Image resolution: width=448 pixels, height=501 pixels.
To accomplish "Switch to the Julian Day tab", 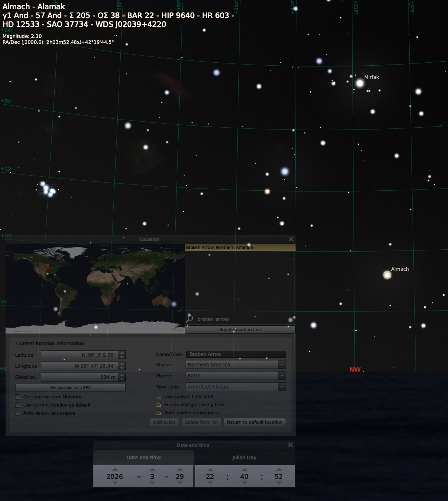I will (244, 457).
